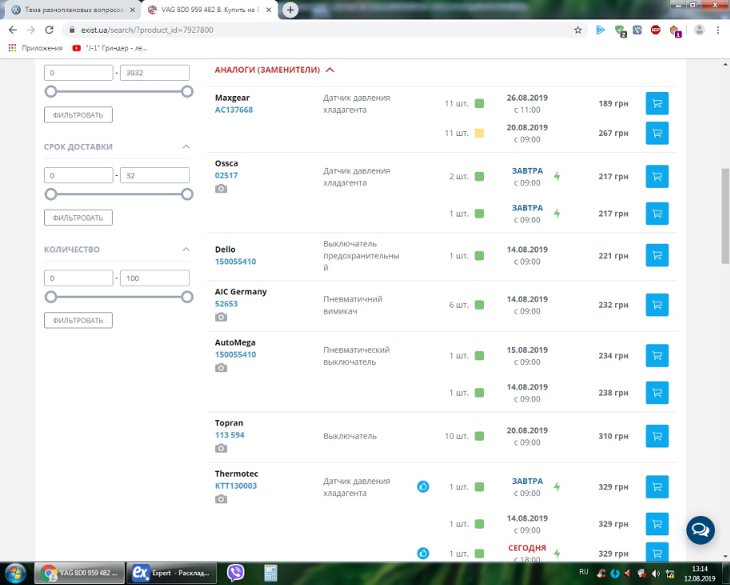Open photo icon for Topran 113 594
The height and width of the screenshot is (585, 730).
click(x=221, y=448)
